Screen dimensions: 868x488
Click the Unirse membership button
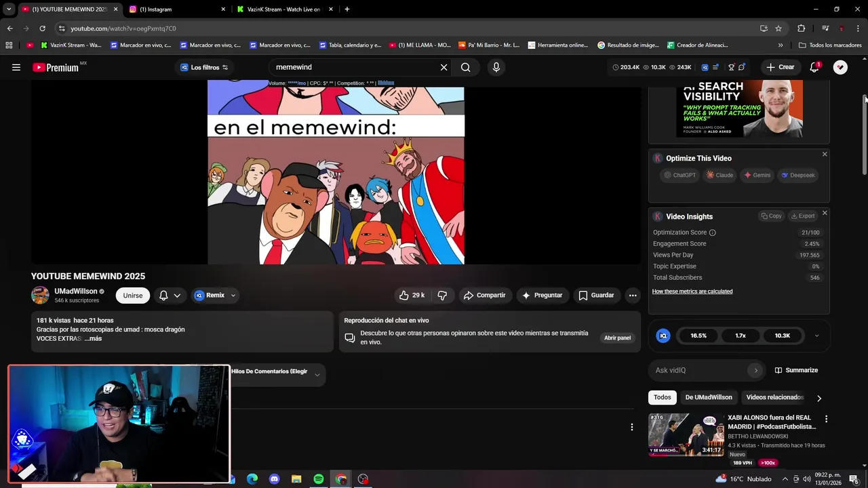(x=133, y=296)
